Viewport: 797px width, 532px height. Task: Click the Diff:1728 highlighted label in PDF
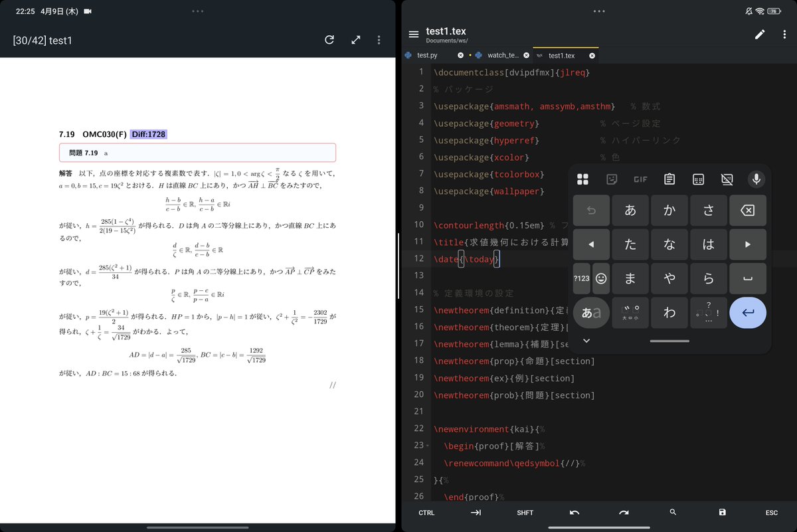pyautogui.click(x=149, y=134)
